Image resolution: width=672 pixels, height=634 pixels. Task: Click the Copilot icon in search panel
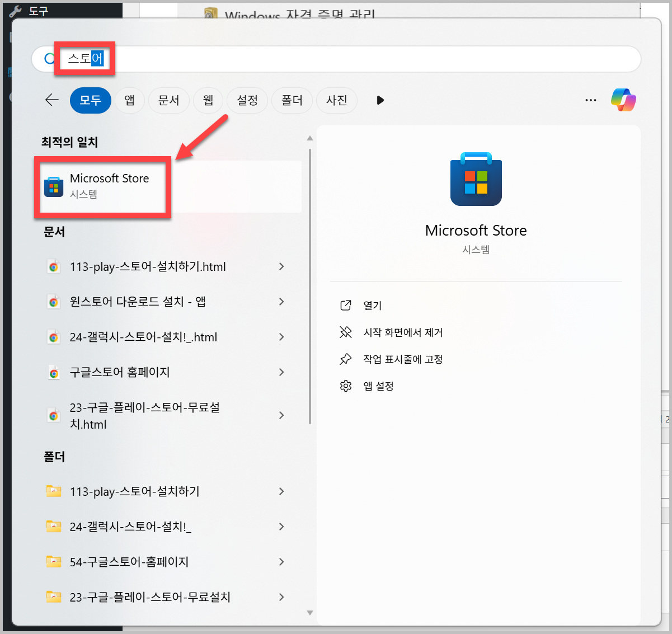(623, 100)
